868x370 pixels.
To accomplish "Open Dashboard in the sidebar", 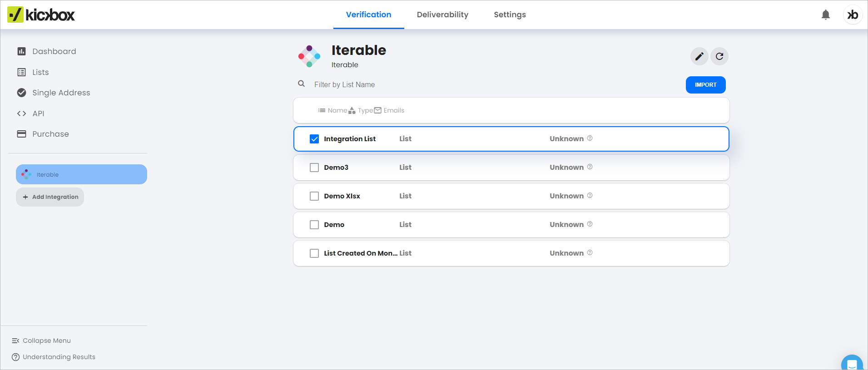I will 54,51.
